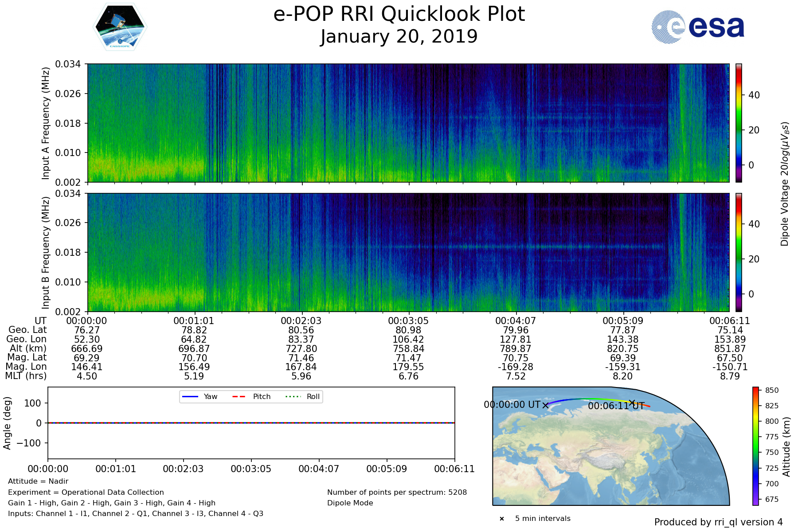Click the ESA logo
Screen dimensions: 798x532
[698, 27]
